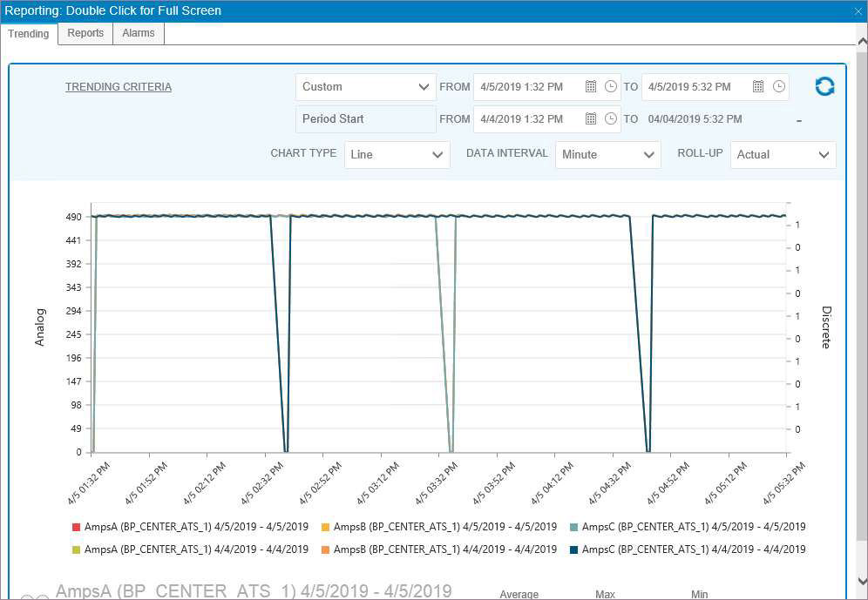Click the scrollbar down arrow

(x=862, y=580)
